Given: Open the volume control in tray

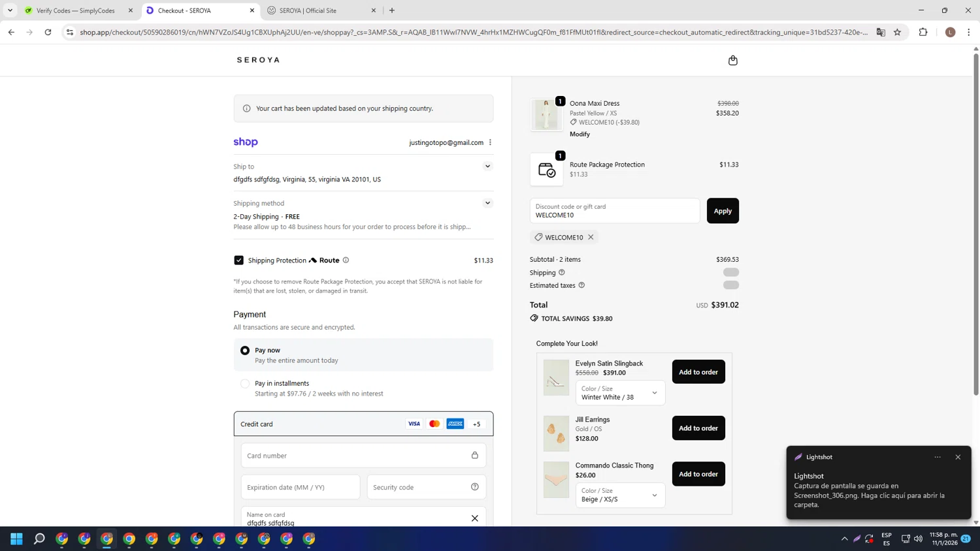Looking at the screenshot, I should point(918,539).
